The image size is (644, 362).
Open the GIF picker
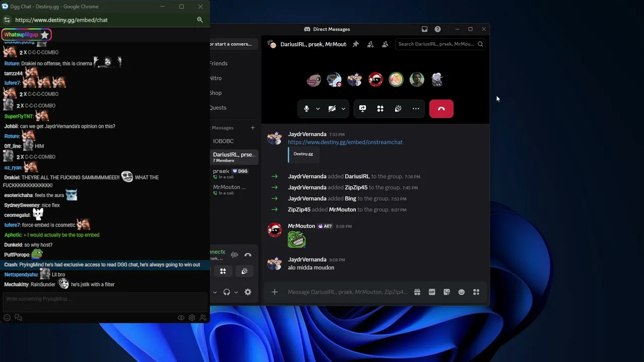pyautogui.click(x=432, y=292)
